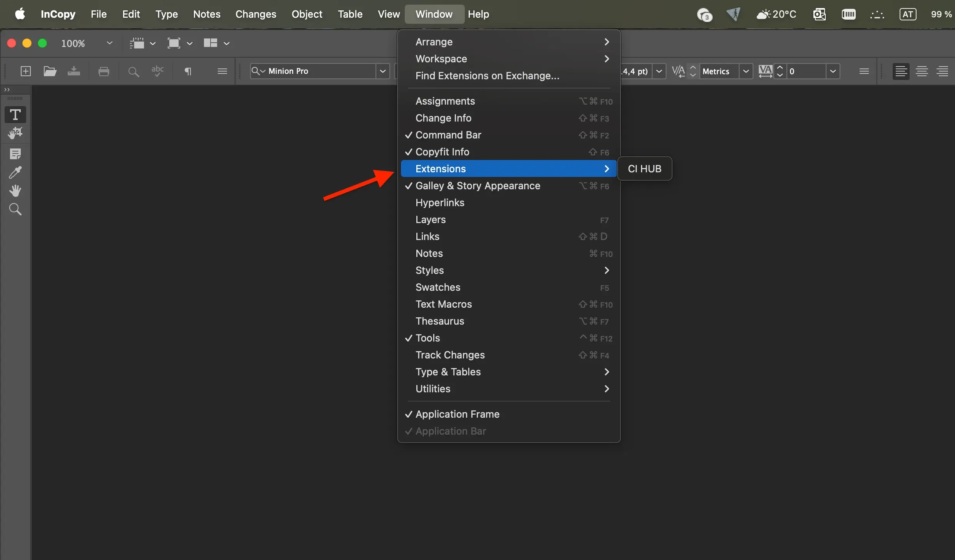955x560 pixels.
Task: Open the Thesaurus panel
Action: [509, 321]
